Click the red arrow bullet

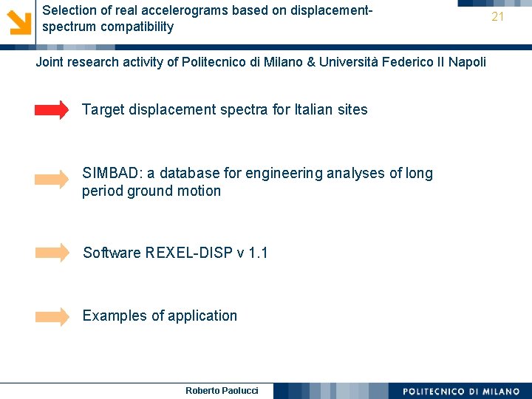52,110
